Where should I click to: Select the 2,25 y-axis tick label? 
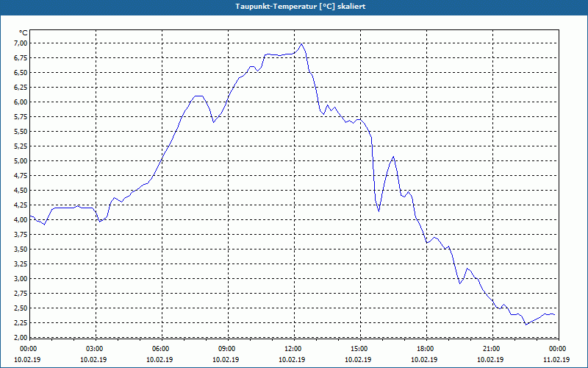click(x=21, y=323)
